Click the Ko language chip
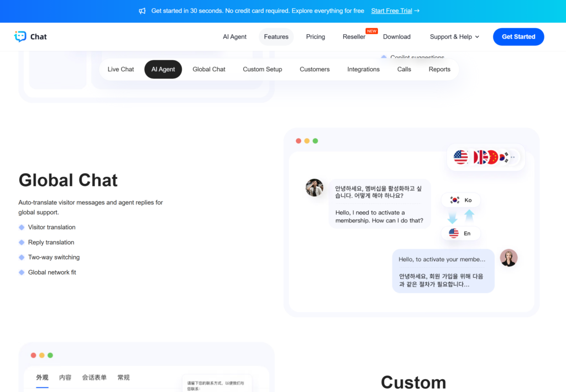 click(x=460, y=200)
